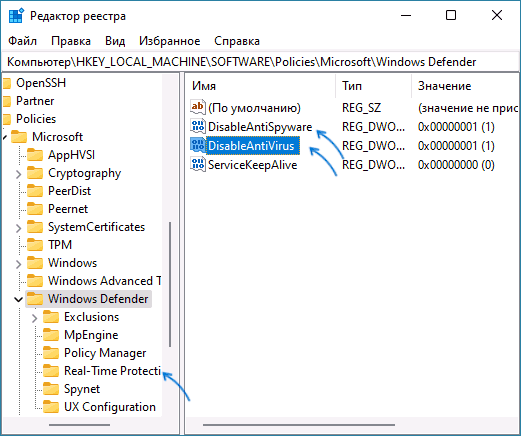Viewport: 521px width, 436px height.
Task: Click the tree pane horizontal scrollbar
Action: pos(79,425)
